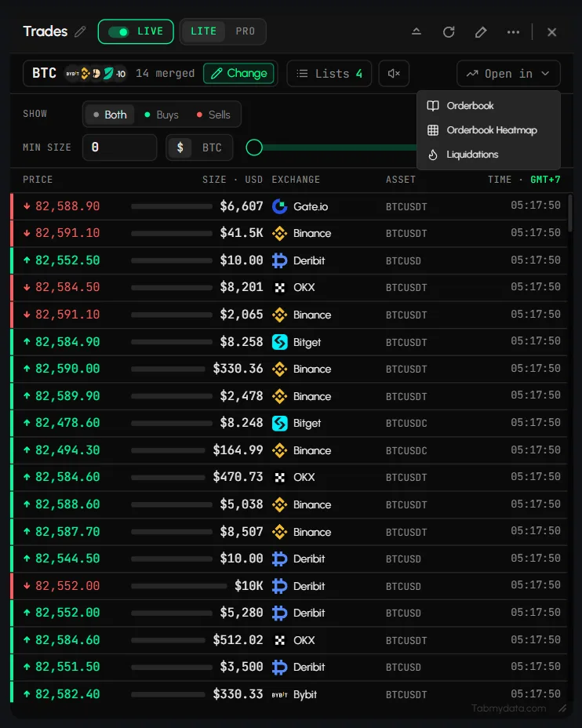Screen dimensions: 582x728
Task: Toggle the muted speaker sound icon
Action: point(394,74)
